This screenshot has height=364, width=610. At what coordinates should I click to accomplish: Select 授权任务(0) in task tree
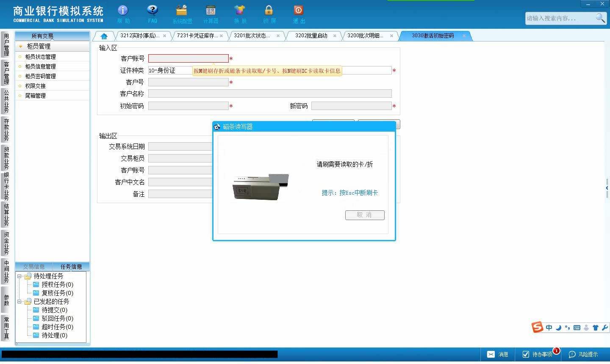(57, 284)
